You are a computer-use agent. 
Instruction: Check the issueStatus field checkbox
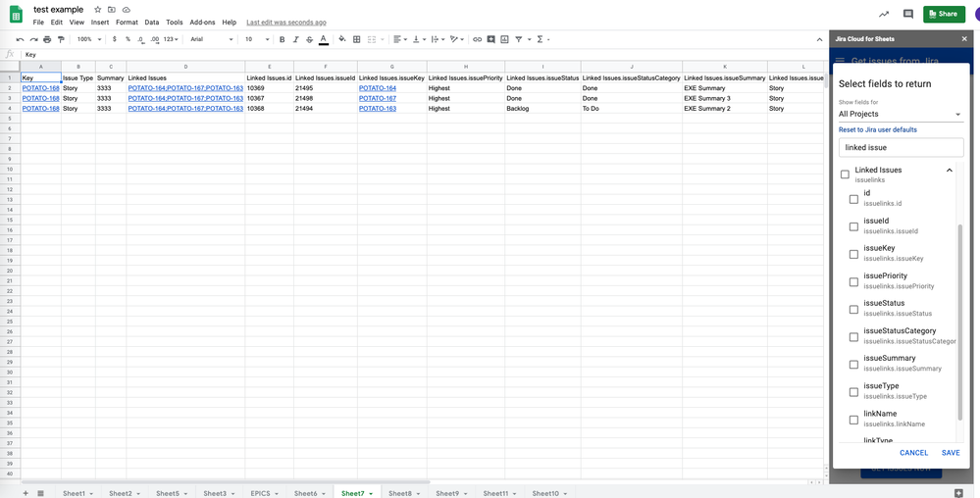click(853, 310)
